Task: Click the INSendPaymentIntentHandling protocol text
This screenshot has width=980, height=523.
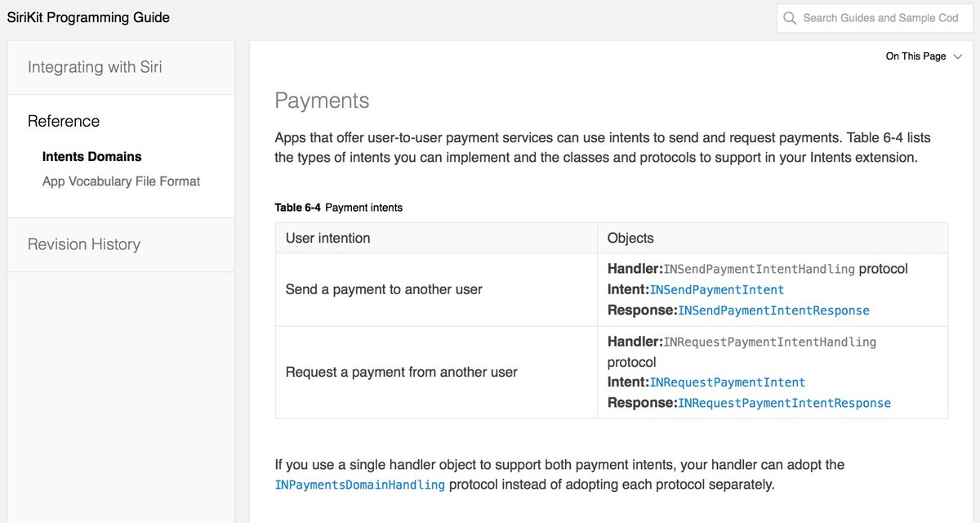Action: point(786,269)
